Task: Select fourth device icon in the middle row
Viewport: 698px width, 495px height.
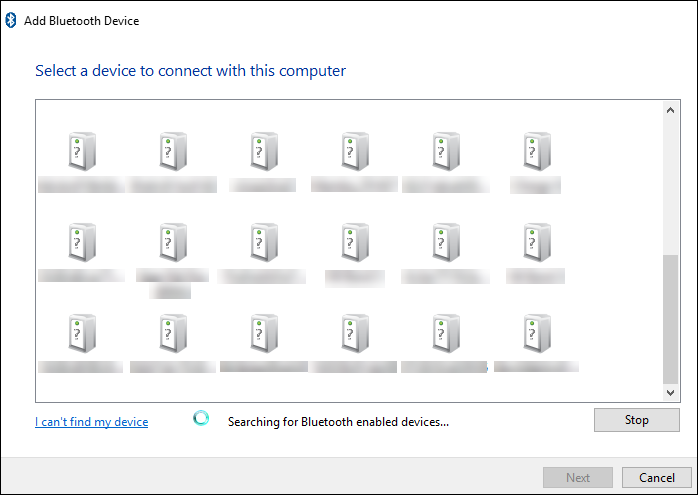Action: click(x=354, y=243)
